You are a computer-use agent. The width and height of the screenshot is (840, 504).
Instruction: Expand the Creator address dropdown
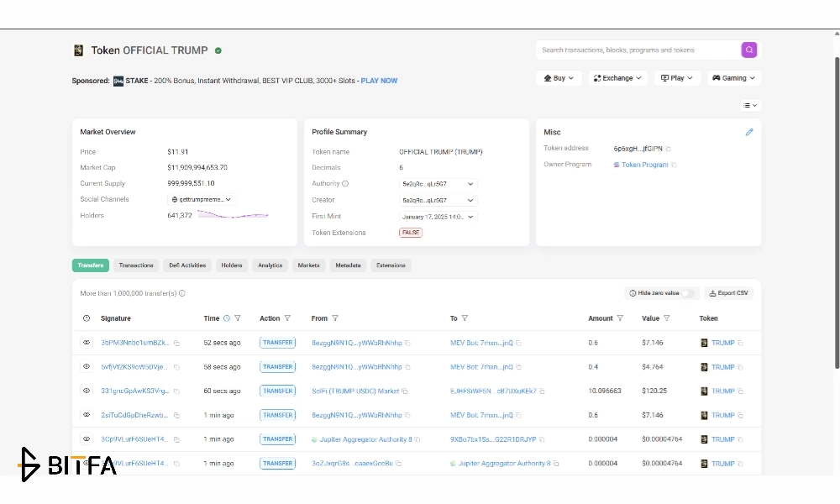[x=438, y=200]
